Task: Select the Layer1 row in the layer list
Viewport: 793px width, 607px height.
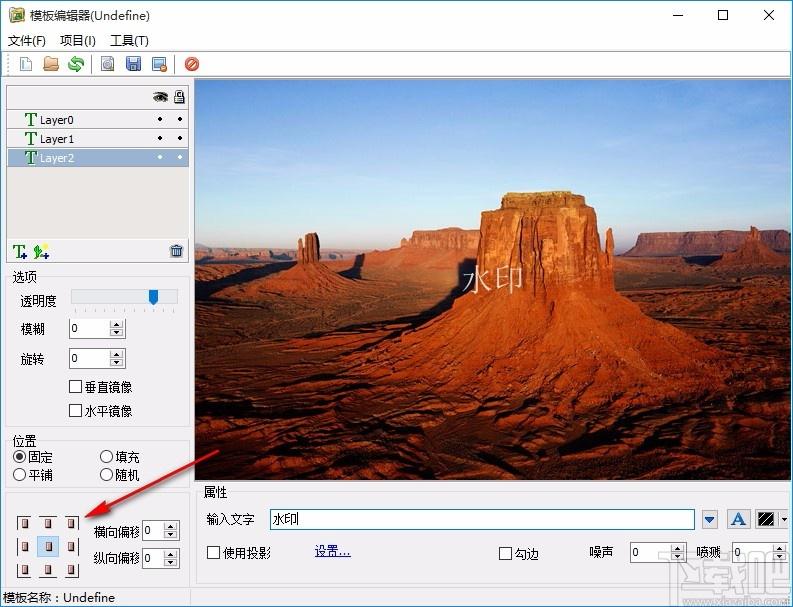Action: tap(98, 138)
